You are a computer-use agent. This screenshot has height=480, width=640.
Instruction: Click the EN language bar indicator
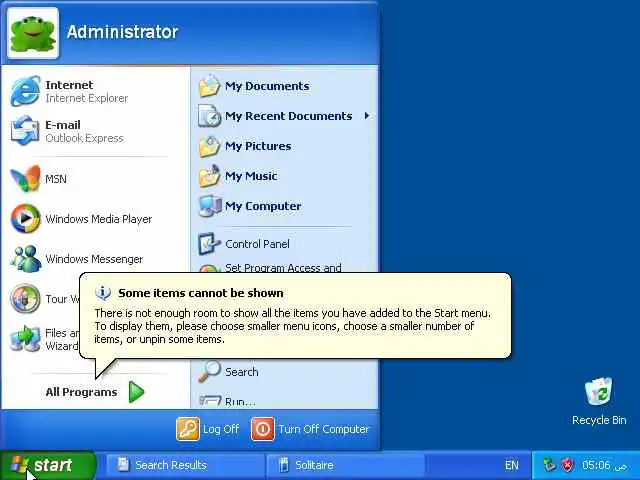(511, 465)
